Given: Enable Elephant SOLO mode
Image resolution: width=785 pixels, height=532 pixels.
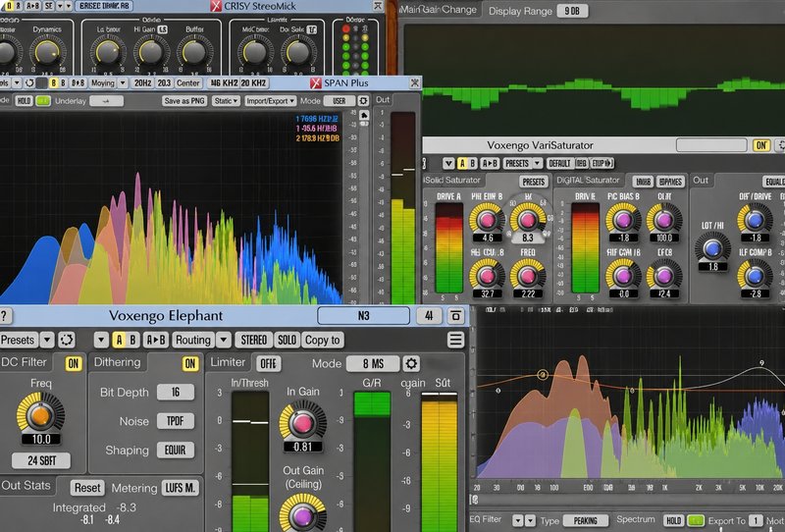Looking at the screenshot, I should click(x=287, y=341).
